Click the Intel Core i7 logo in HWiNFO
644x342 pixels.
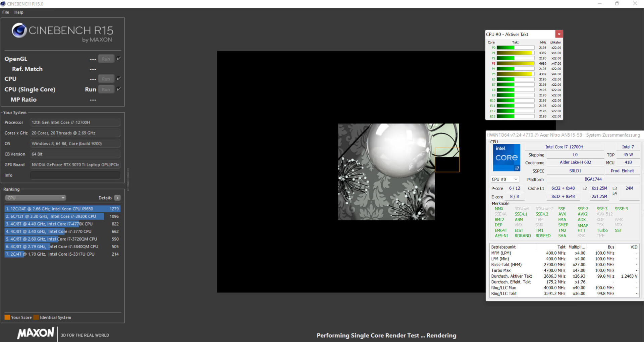tap(506, 158)
